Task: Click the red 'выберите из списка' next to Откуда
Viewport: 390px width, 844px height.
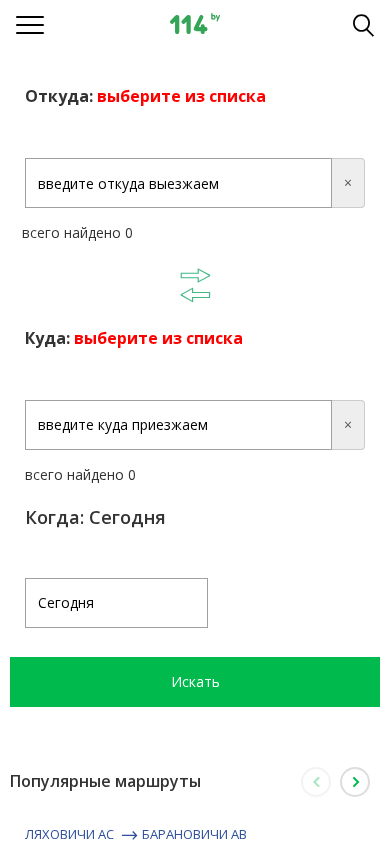Action: click(181, 97)
